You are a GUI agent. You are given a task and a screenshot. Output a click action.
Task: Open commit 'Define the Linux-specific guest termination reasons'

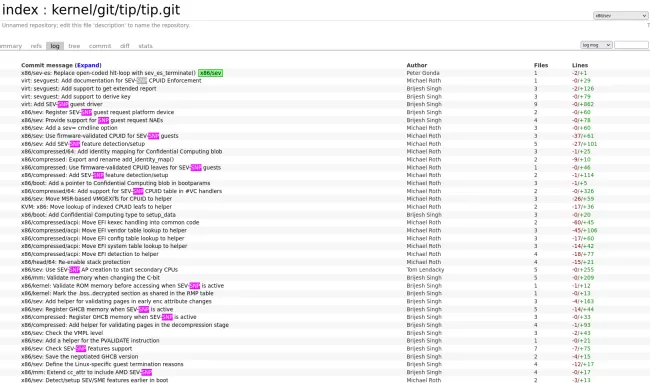(x=102, y=364)
